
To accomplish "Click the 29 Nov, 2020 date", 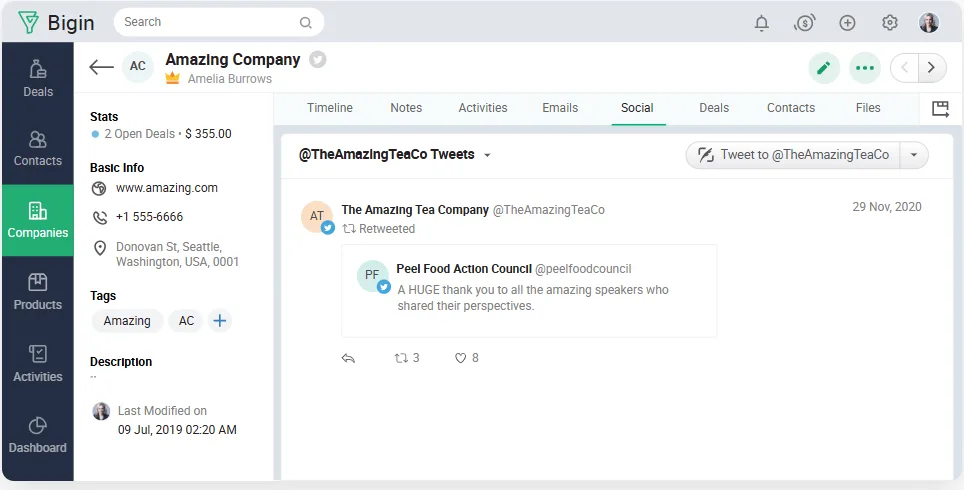I will pos(887,207).
